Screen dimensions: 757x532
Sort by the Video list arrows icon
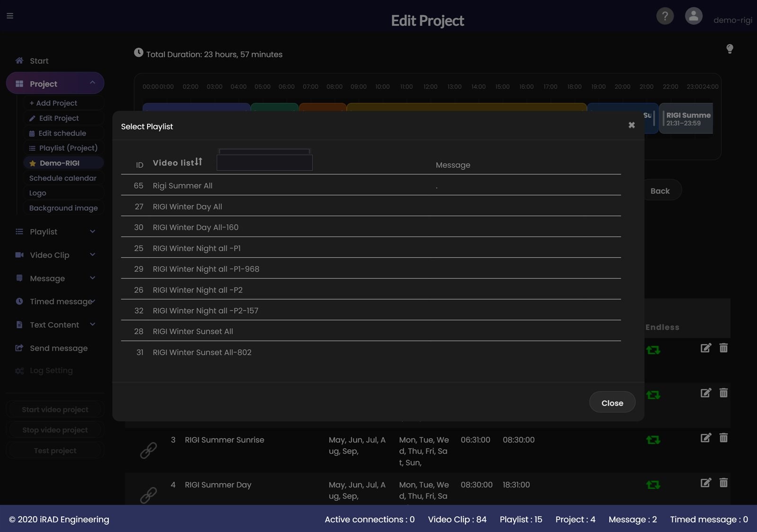(x=199, y=162)
